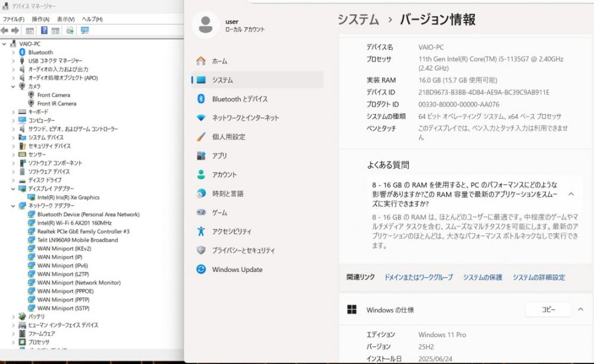Image resolution: width=594 pixels, height=364 pixels.
Task: Click the プライバシーとセキュリティ shield icon
Action: tap(201, 251)
